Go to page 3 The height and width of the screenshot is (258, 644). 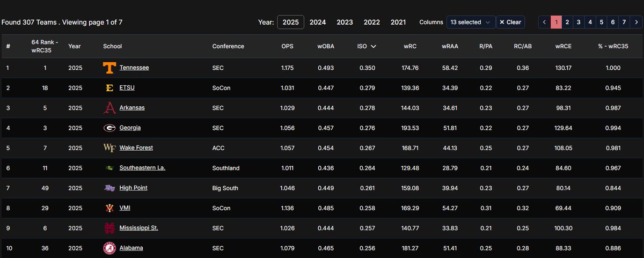[579, 22]
